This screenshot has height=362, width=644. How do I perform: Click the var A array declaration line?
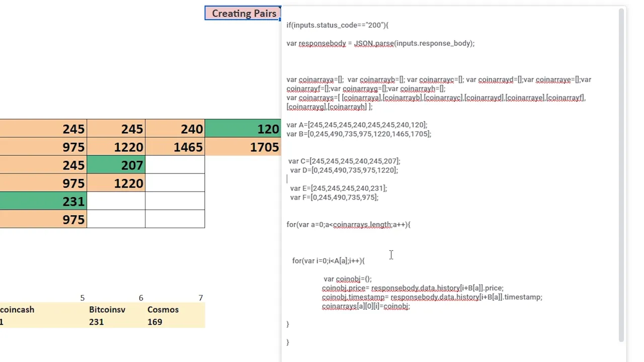click(356, 125)
